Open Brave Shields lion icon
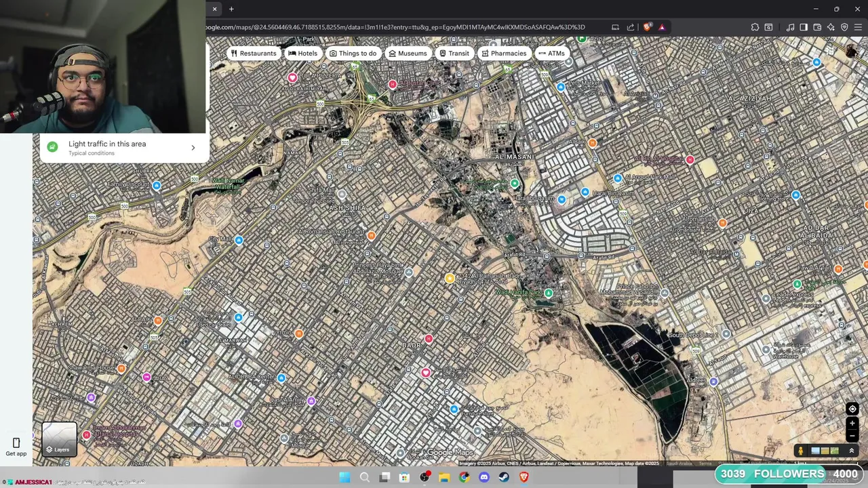This screenshot has width=868, height=488. coord(648,27)
